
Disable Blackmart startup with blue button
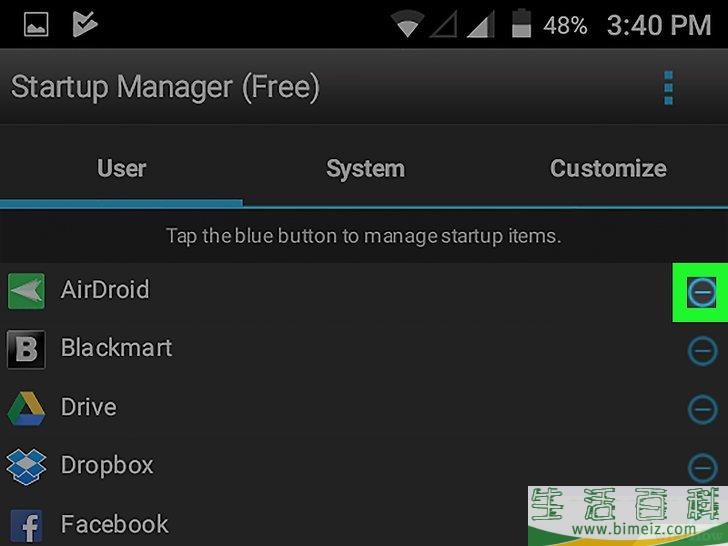pyautogui.click(x=702, y=351)
